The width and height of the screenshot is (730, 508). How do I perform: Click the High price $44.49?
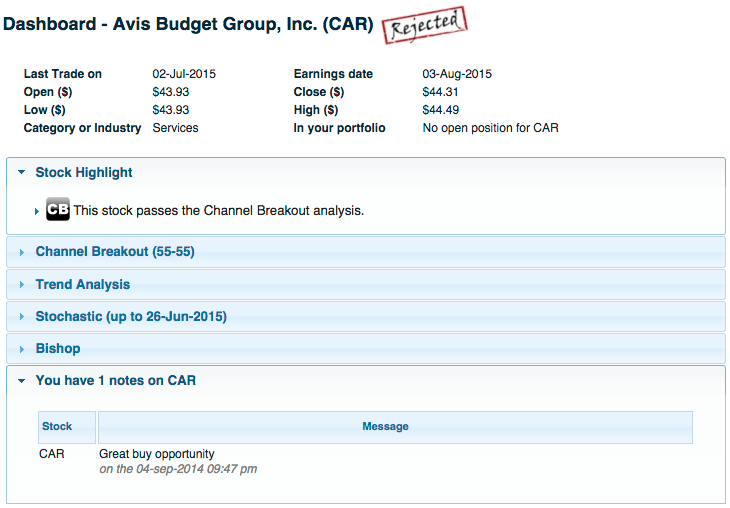pos(440,110)
